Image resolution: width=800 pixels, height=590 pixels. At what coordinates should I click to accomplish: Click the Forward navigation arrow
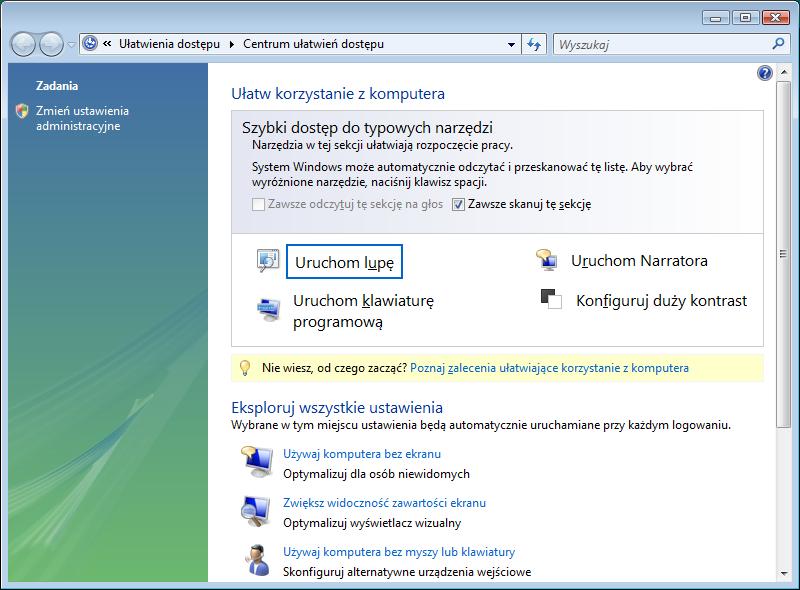pos(51,44)
